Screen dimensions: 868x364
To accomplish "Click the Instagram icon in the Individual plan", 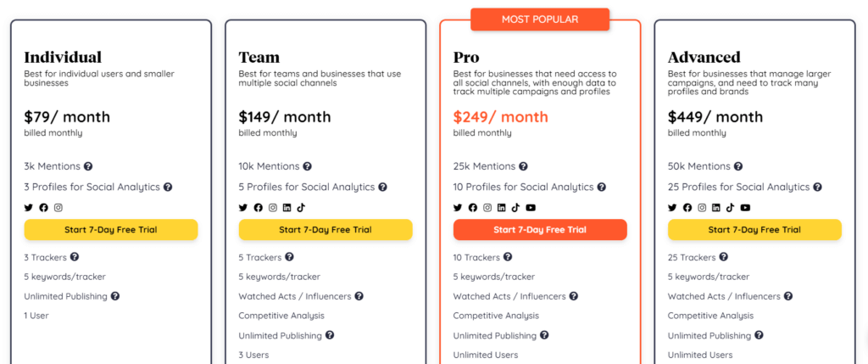I will tap(58, 208).
